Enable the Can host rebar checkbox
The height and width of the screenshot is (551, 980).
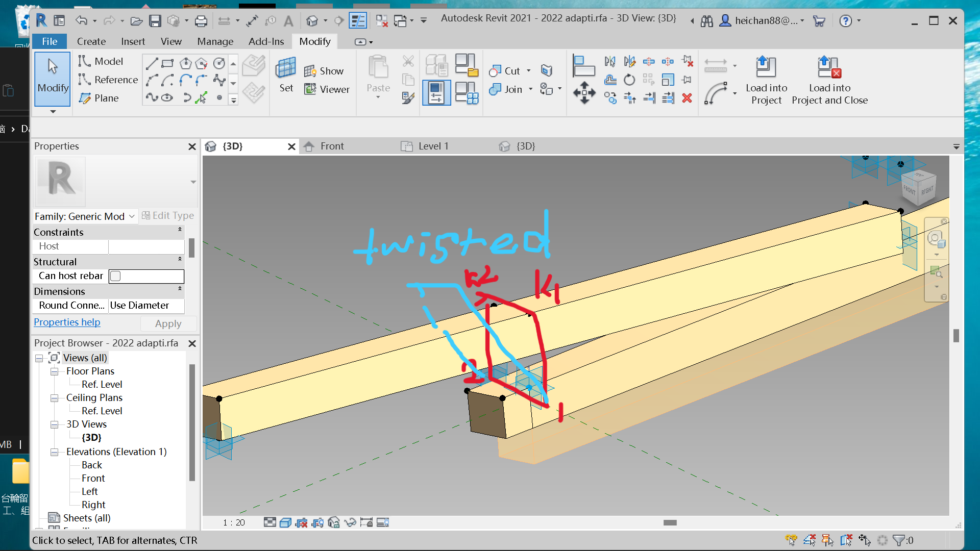point(115,276)
